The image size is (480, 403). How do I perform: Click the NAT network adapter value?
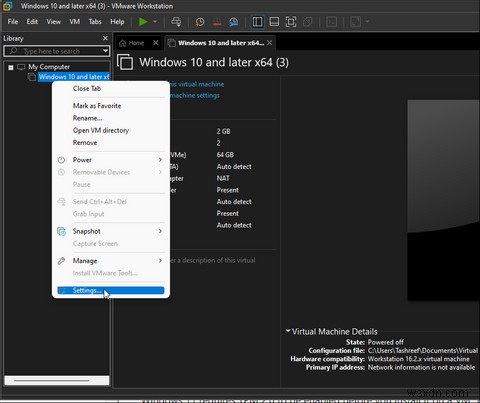point(223,178)
